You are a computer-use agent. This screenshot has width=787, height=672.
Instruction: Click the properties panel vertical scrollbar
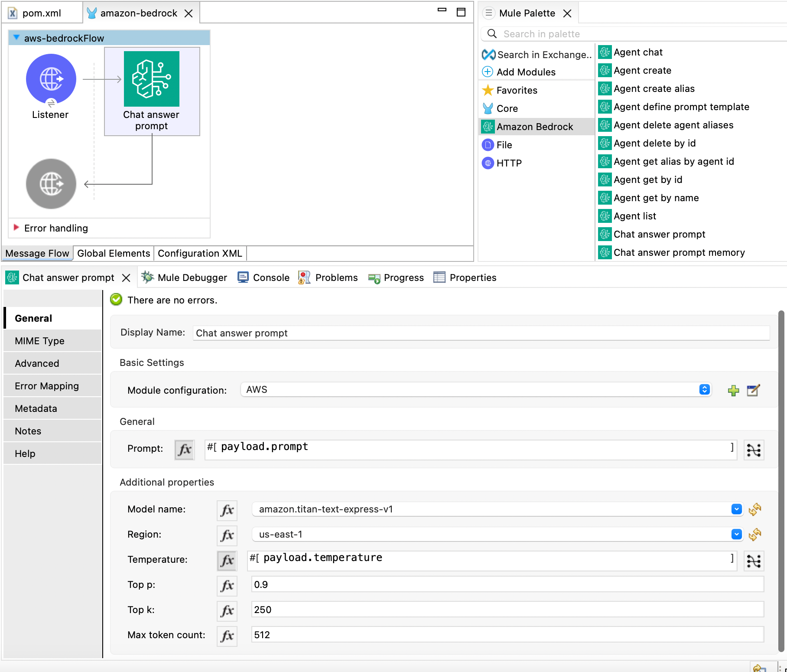(x=781, y=481)
